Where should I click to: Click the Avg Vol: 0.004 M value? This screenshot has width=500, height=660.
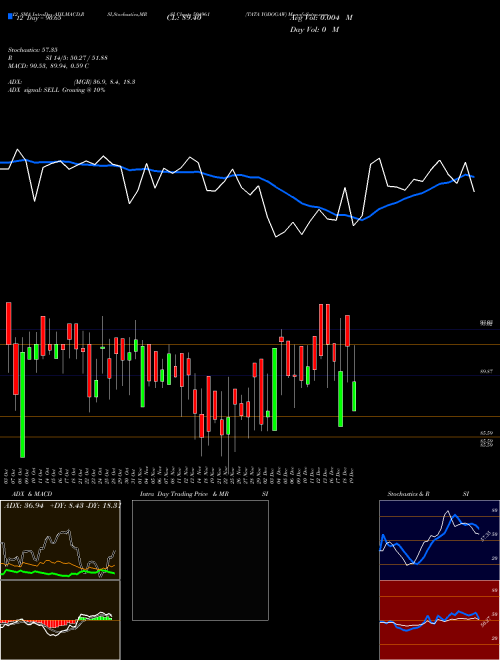[x=321, y=18]
